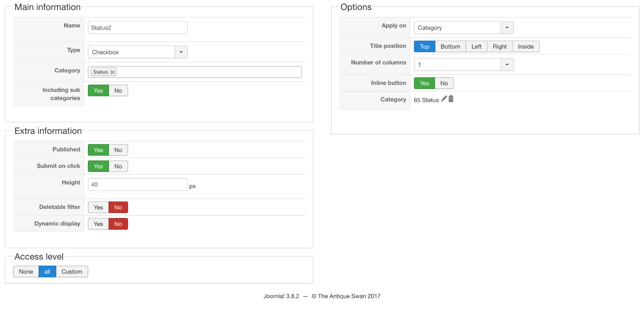Turn Inline button to No
This screenshot has height=314, width=644.
444,83
